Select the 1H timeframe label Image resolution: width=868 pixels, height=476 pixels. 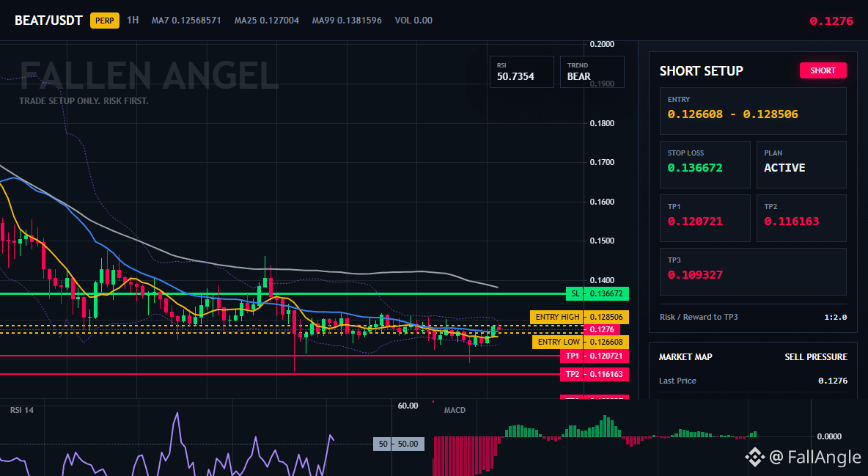[x=133, y=20]
